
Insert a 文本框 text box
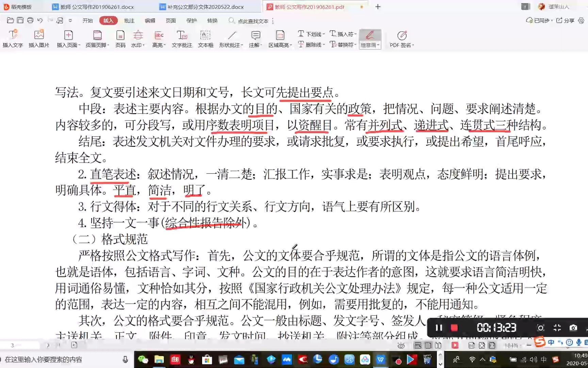pyautogui.click(x=205, y=38)
